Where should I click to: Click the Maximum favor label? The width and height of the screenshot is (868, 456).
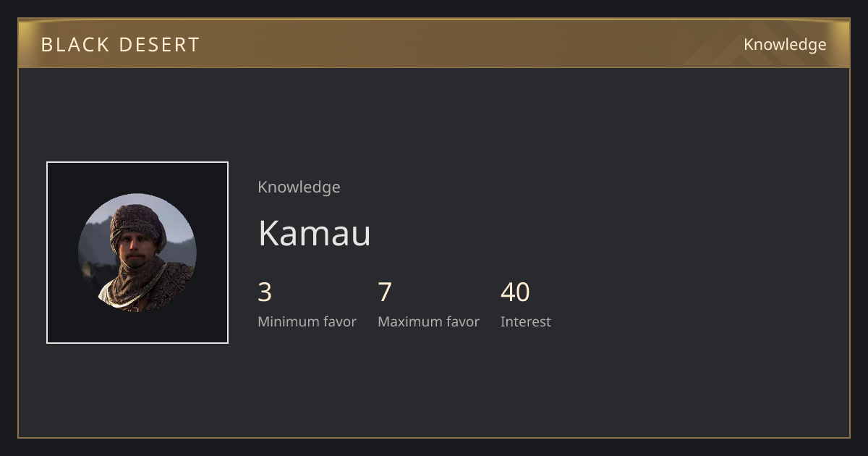[x=428, y=321]
